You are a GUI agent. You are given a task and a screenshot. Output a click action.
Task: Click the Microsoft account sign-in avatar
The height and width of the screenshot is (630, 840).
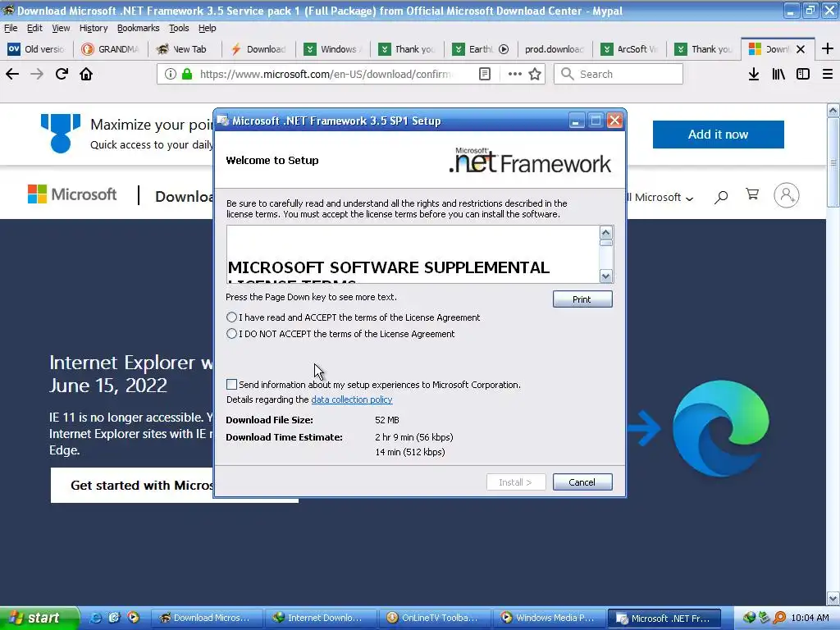pos(787,195)
